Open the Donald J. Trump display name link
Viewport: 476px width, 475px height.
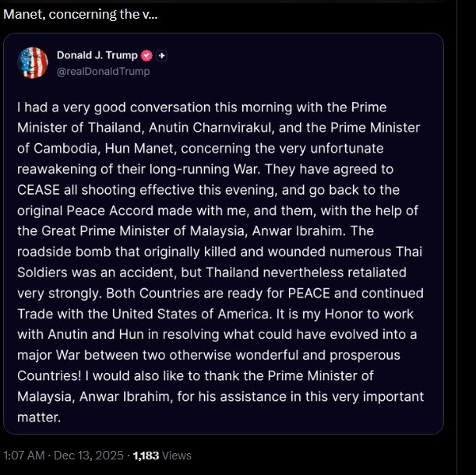[x=97, y=56]
